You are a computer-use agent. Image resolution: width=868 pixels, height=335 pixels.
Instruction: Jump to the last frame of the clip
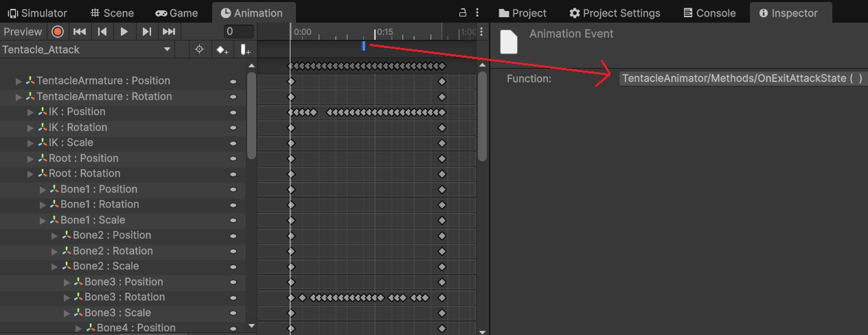tap(168, 32)
